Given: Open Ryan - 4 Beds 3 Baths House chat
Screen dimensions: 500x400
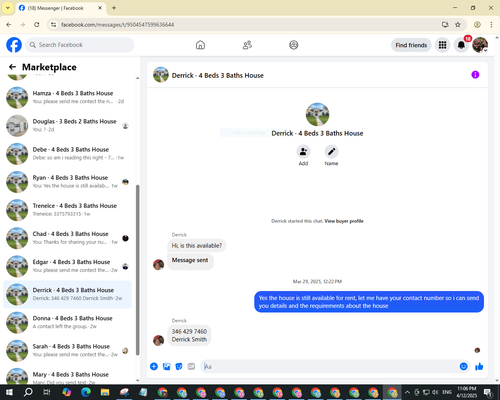Looking at the screenshot, I should [67, 182].
